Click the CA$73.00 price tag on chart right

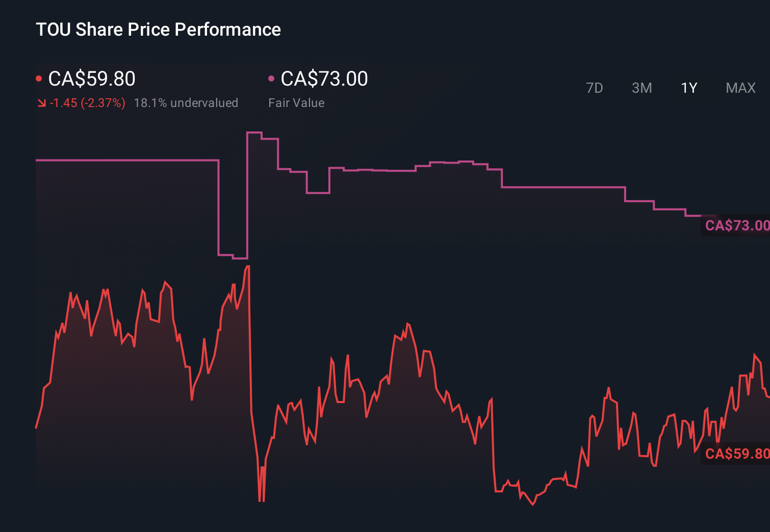[736, 225]
